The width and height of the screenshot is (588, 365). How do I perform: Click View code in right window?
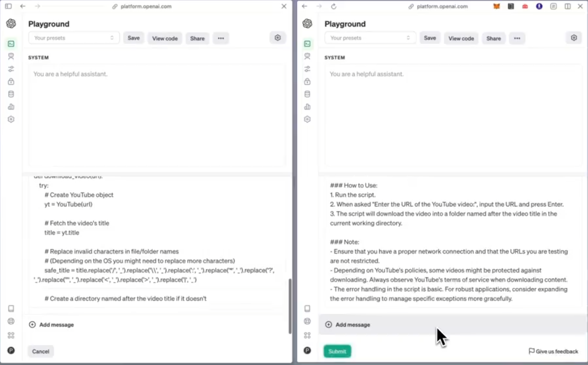tap(461, 38)
